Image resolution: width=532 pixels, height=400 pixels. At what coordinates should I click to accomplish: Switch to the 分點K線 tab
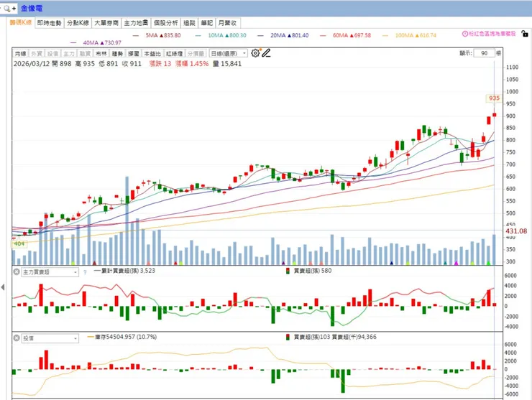point(78,23)
